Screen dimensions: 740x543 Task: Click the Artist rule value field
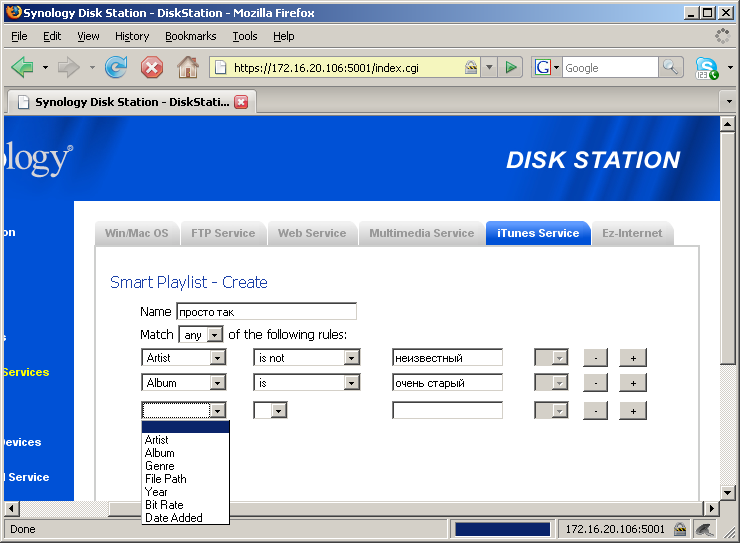(x=447, y=358)
